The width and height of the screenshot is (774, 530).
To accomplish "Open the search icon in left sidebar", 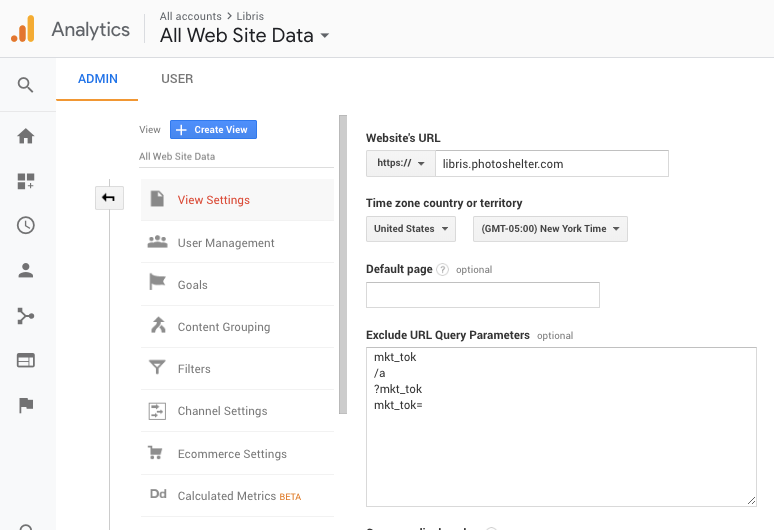I will click(26, 85).
